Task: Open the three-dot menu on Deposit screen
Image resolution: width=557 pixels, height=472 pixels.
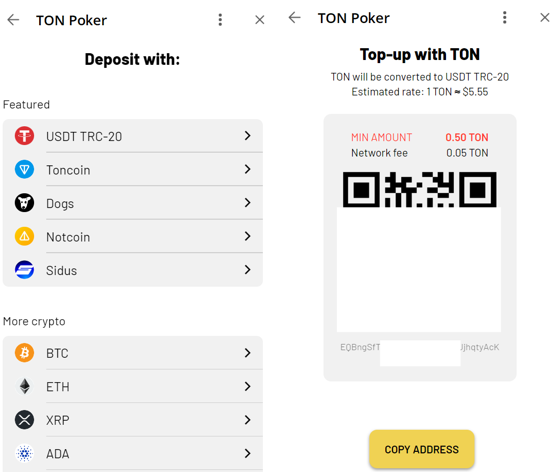Action: click(220, 20)
